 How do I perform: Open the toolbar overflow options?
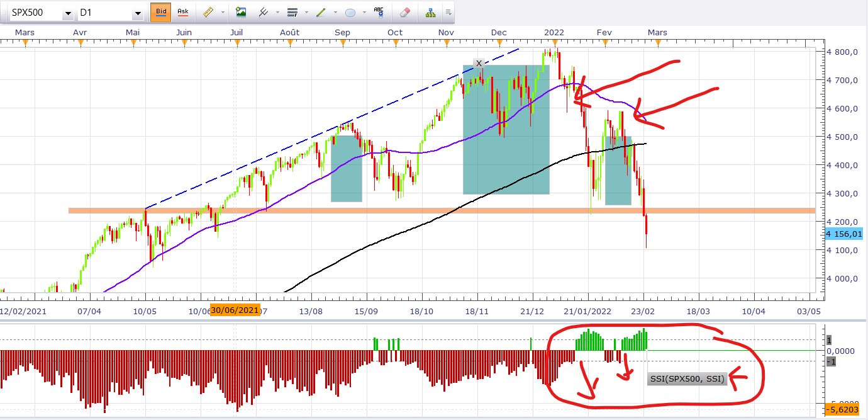[448, 12]
